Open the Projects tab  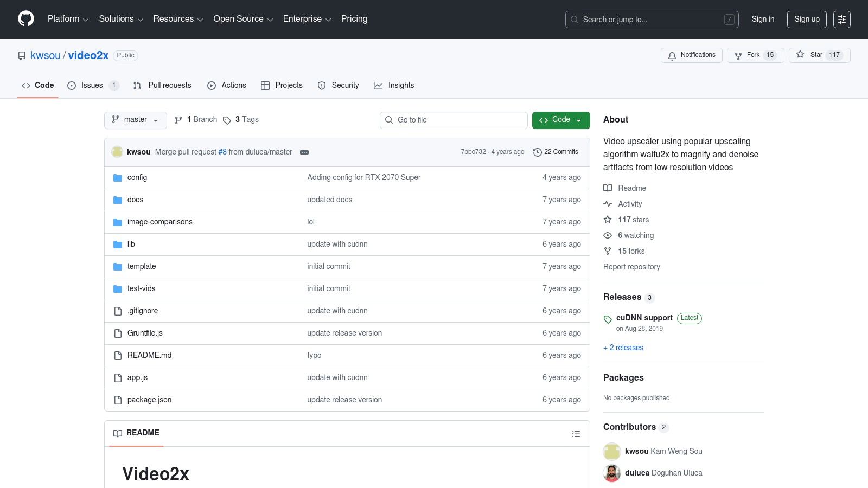tap(282, 85)
